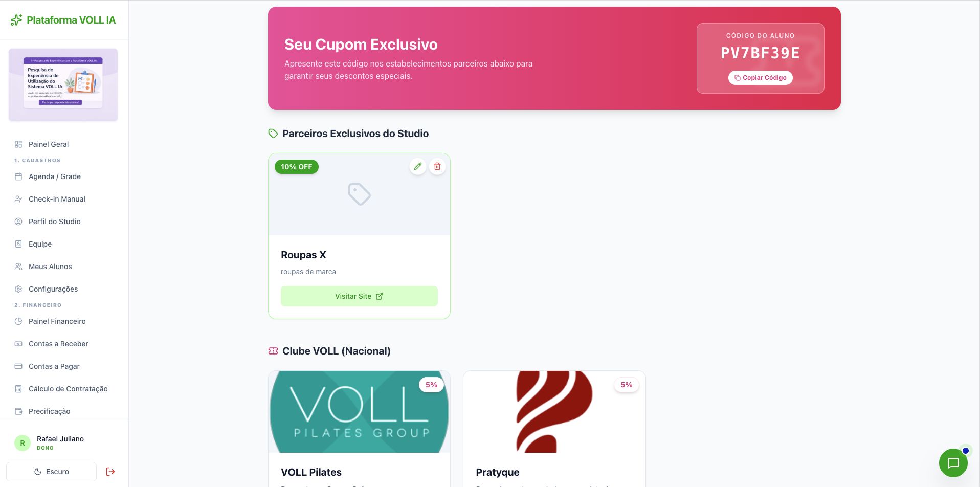Click the logout icon next to Escuro
The image size is (980, 487).
point(110,472)
